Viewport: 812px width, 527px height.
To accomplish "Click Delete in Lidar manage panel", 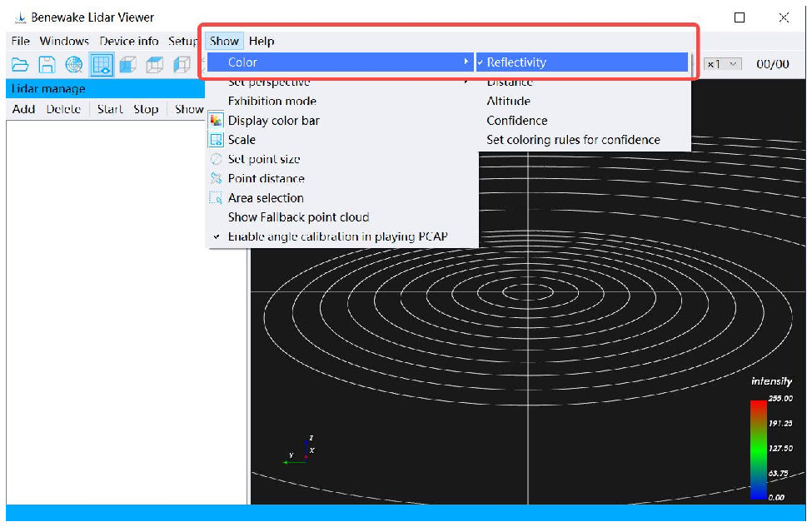I will click(x=63, y=109).
